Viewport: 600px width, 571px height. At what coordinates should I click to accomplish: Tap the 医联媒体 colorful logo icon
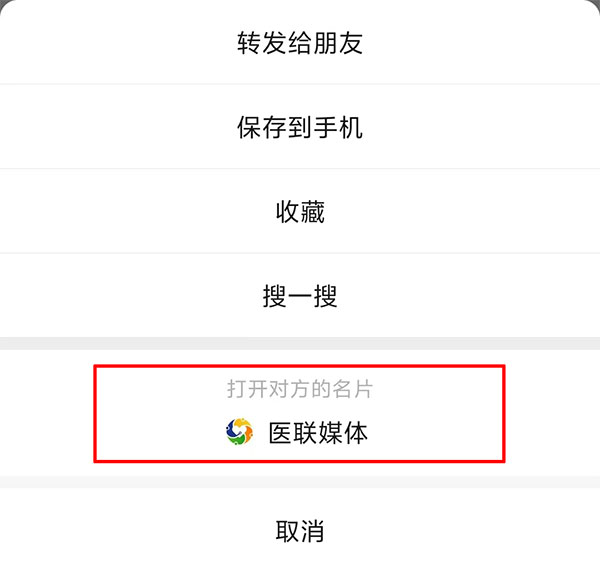[x=239, y=432]
